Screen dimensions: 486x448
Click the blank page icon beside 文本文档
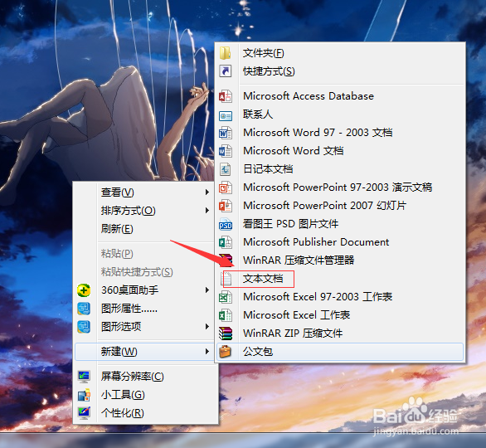(x=226, y=279)
